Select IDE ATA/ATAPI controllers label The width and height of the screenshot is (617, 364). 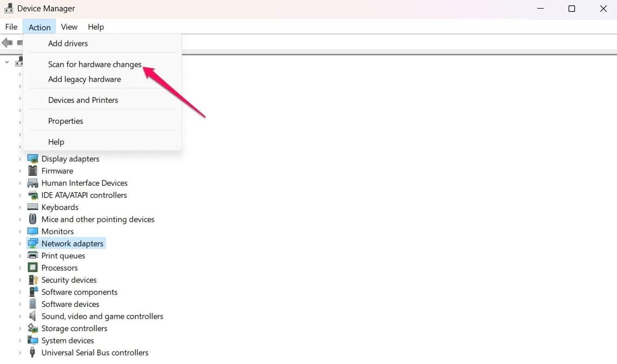[84, 195]
